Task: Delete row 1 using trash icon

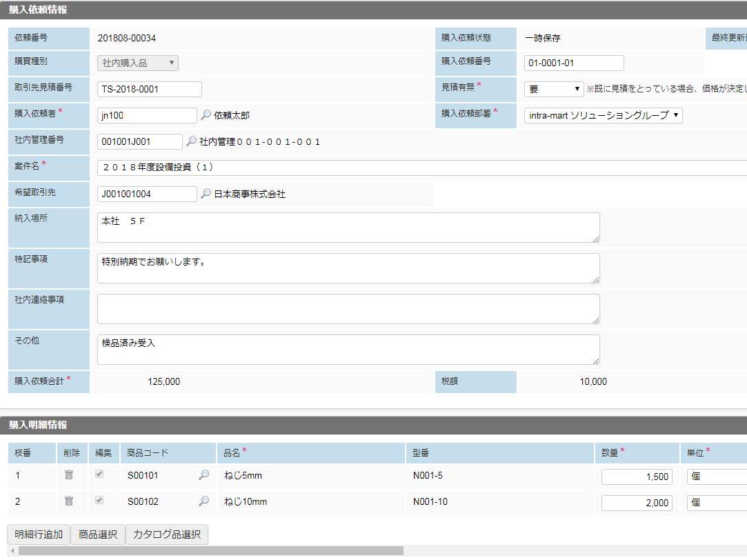Action: [69, 475]
